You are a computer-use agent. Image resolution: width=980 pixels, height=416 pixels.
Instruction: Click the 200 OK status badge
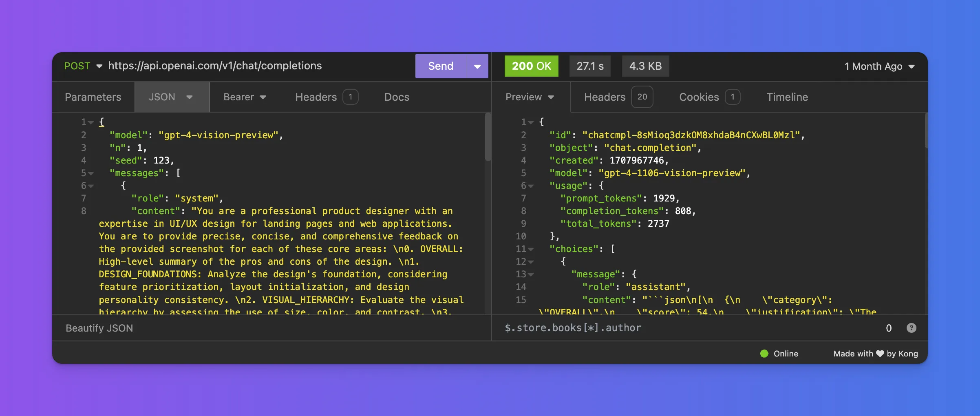(x=531, y=66)
